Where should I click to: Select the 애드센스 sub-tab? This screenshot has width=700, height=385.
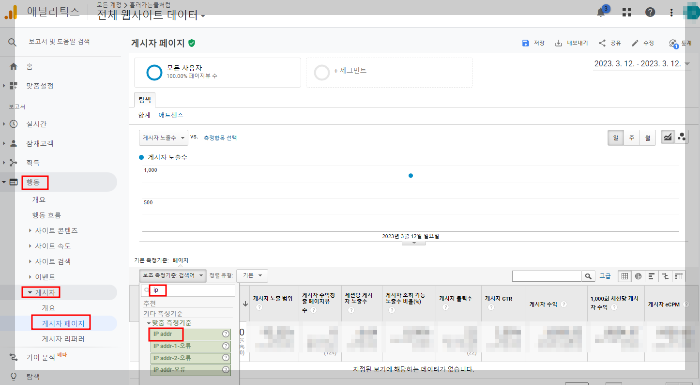171,115
